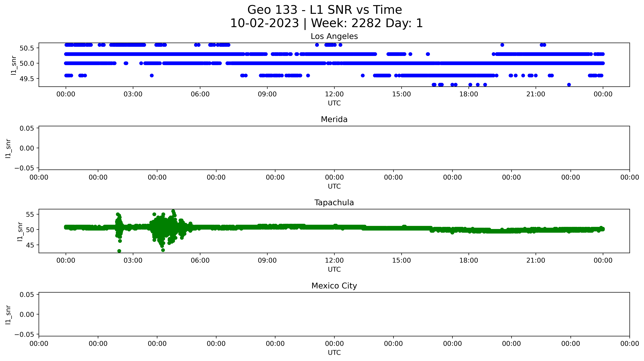Click the lowest green outlier point before 03:00 in Tapachula plot
The height and width of the screenshot is (361, 644).
(119, 251)
